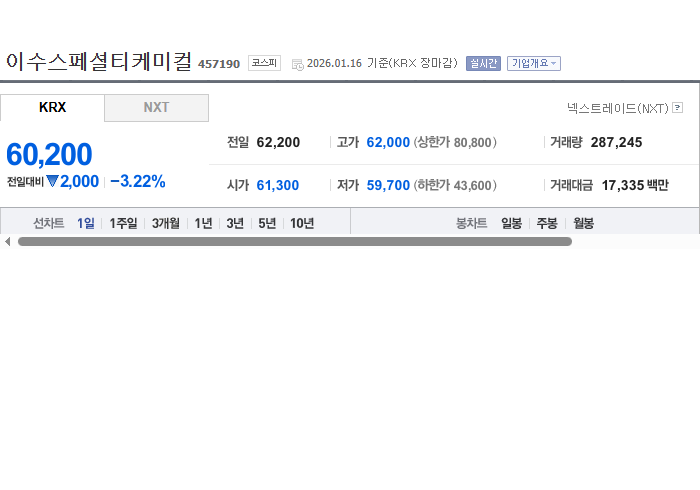Open the 기업개요 dropdown
This screenshot has width=700, height=490.
533,63
